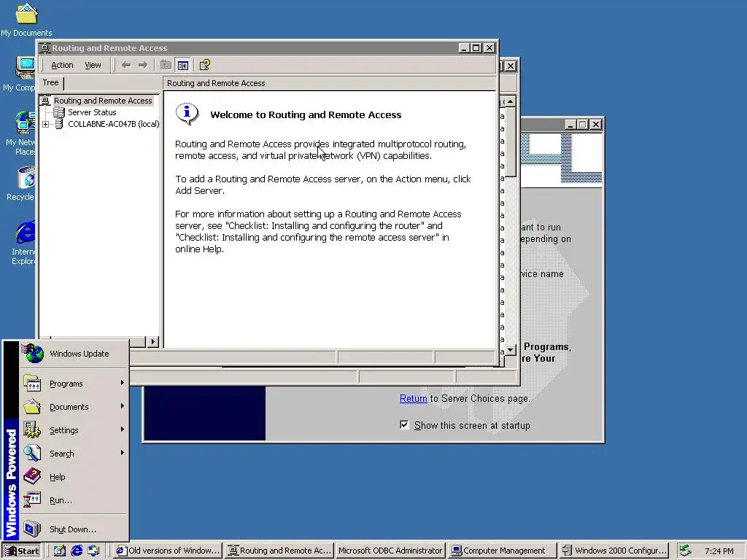
Task: Open the Settings submenu arrow
Action: (x=123, y=429)
